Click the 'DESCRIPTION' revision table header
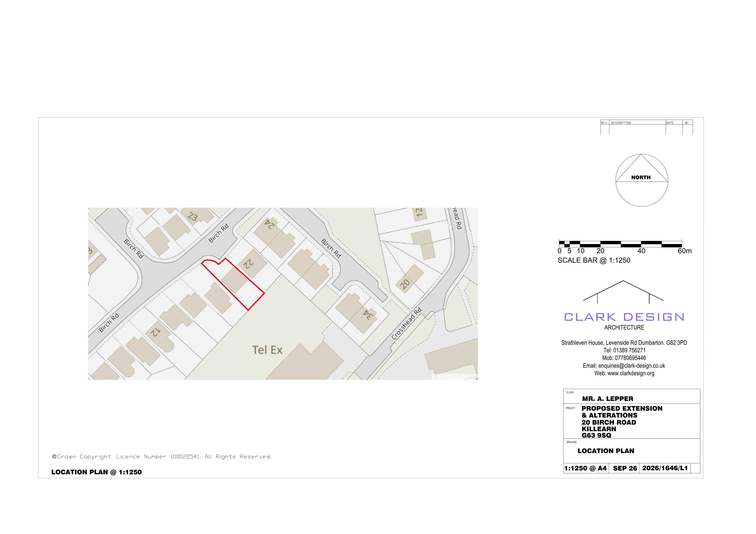 click(x=621, y=123)
